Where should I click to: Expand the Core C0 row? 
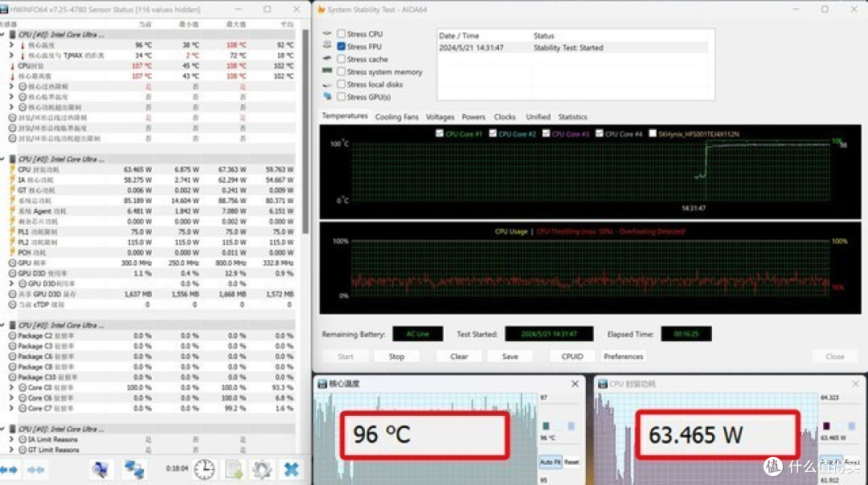[x=11, y=388]
